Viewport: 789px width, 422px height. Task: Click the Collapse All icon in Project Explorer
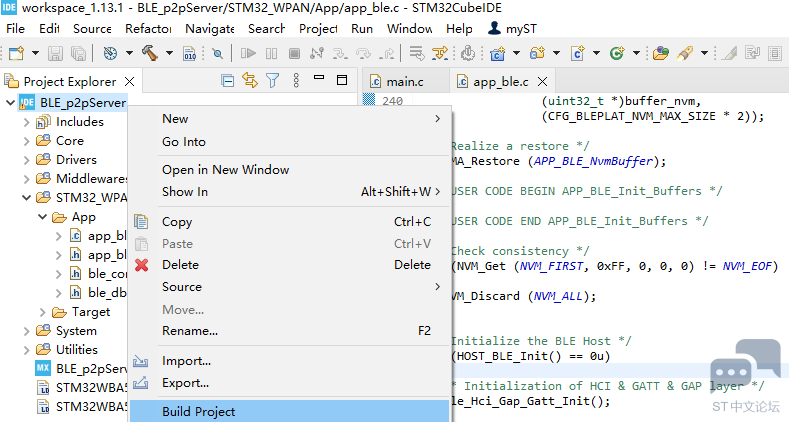[x=227, y=80]
